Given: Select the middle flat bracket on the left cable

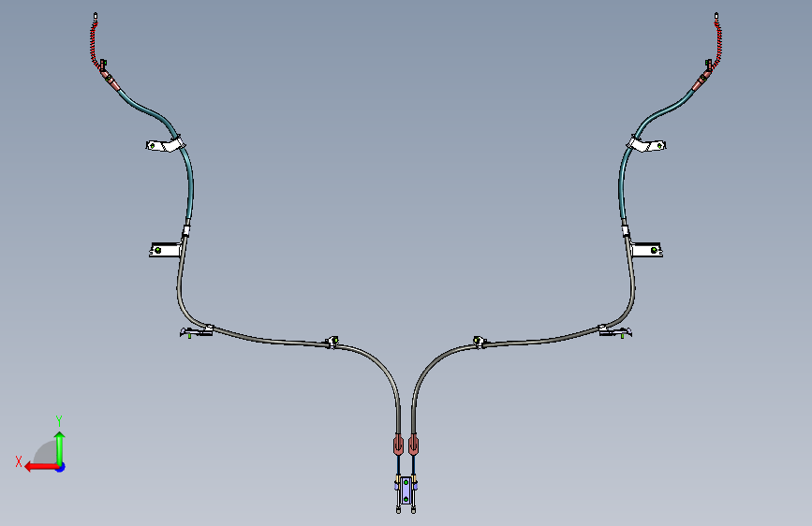Looking at the screenshot, I should (165, 250).
